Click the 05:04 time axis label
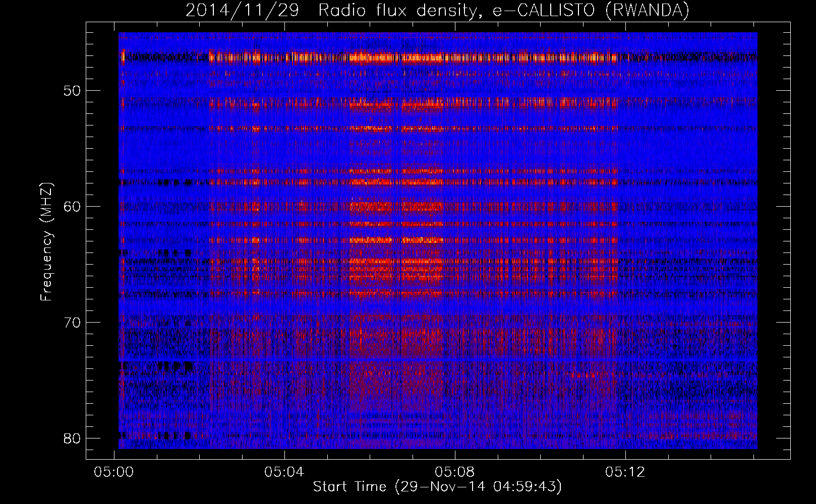This screenshot has width=816, height=504. (284, 472)
